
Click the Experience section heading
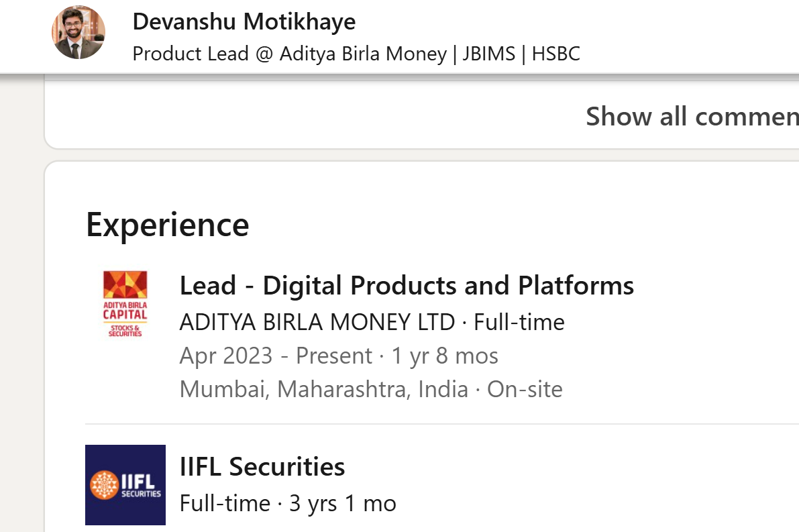click(168, 225)
